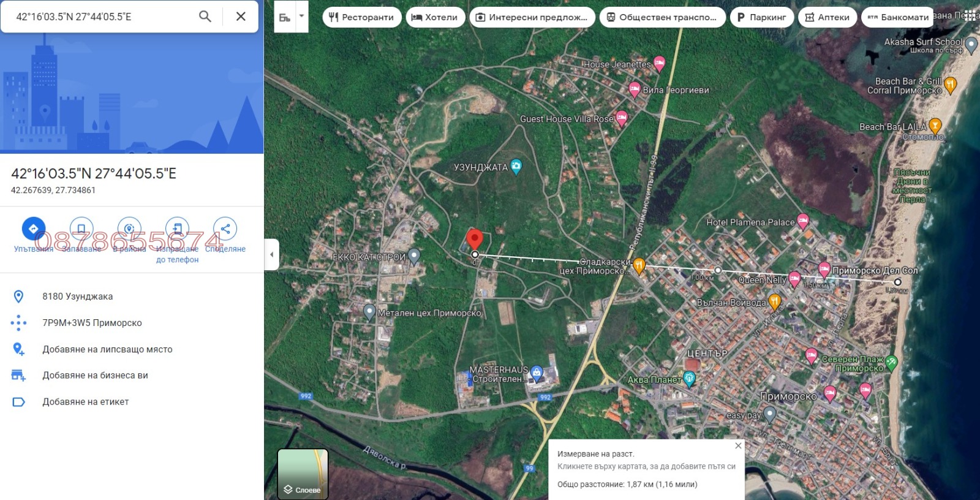This screenshot has height=500, width=980.
Task: Clear the coordinates search with X
Action: point(241,17)
